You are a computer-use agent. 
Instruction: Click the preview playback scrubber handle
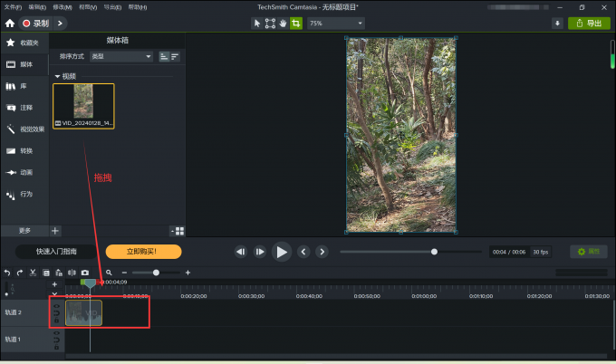pos(434,252)
